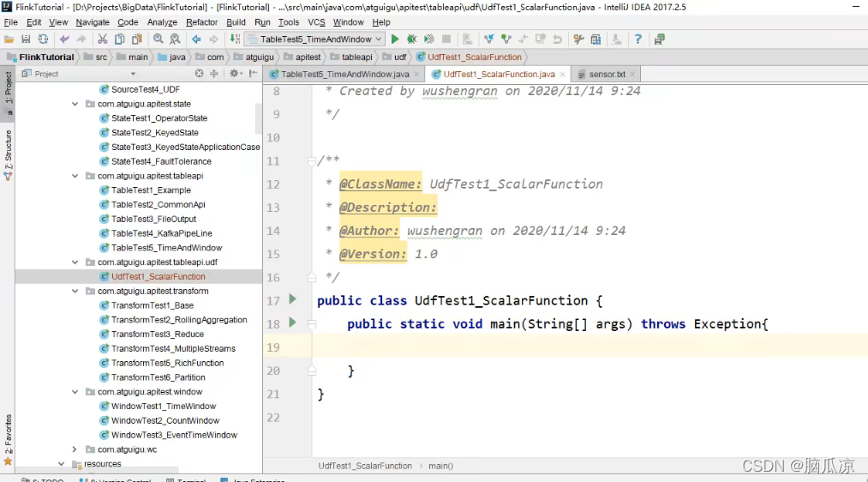
Task: Click main() in the bottom editor breadcrumb
Action: 440,466
